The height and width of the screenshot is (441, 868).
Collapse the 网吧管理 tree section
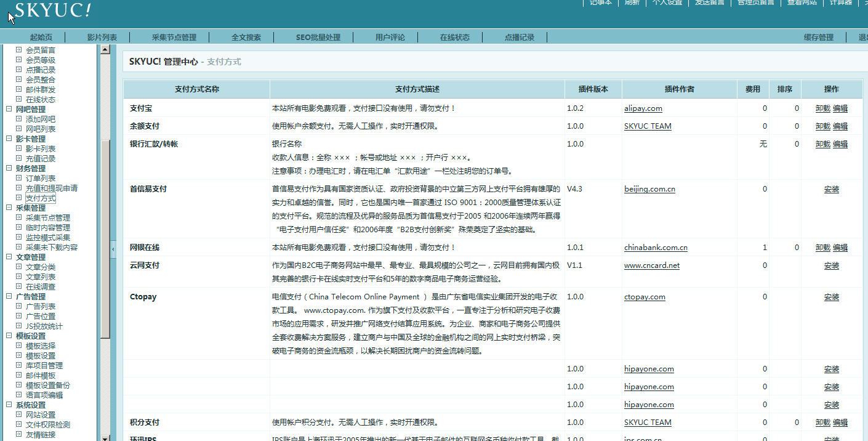[x=9, y=109]
